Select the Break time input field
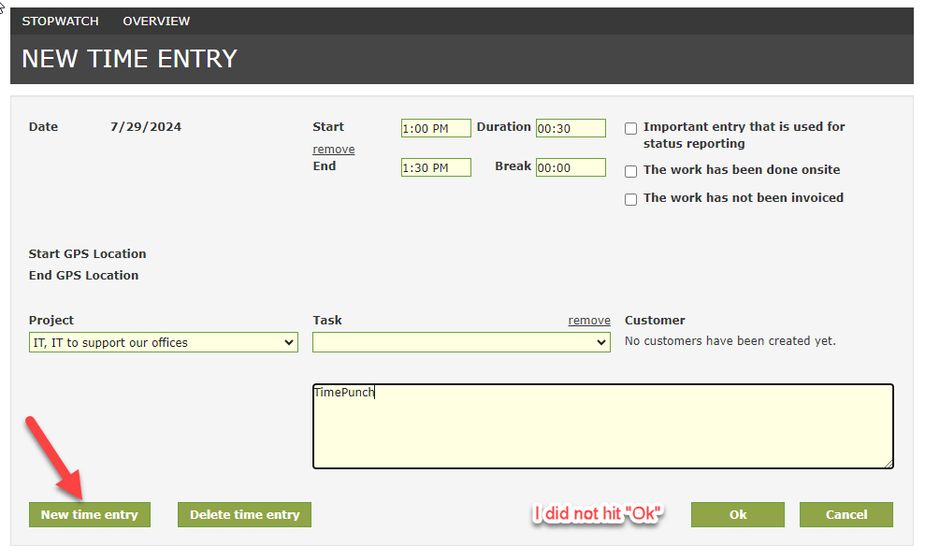 tap(571, 168)
